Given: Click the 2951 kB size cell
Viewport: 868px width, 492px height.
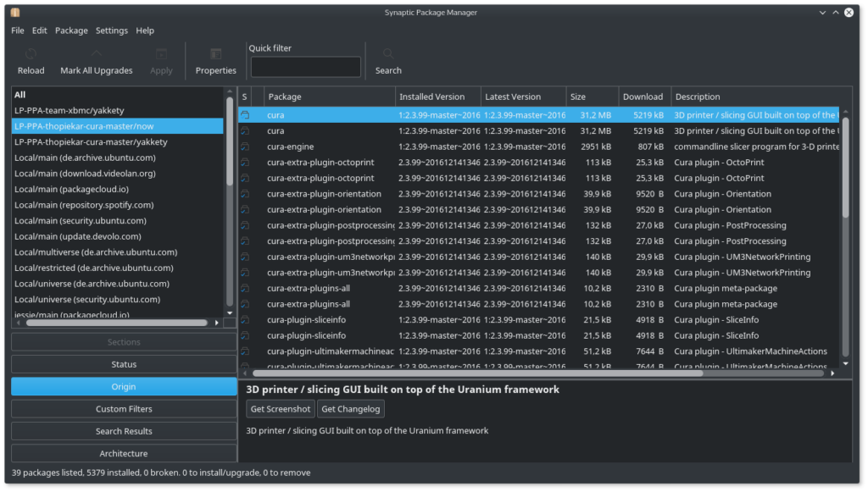Looking at the screenshot, I should 596,147.
